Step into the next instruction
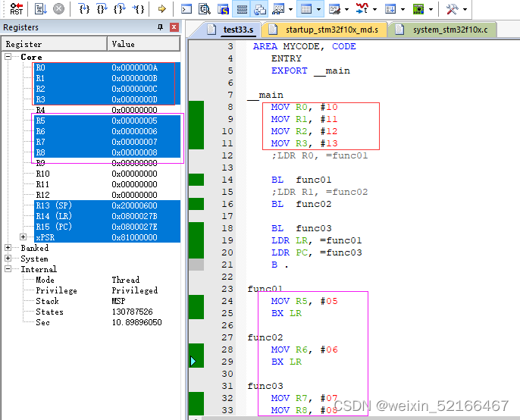The width and height of the screenshot is (520, 420). pos(84,9)
